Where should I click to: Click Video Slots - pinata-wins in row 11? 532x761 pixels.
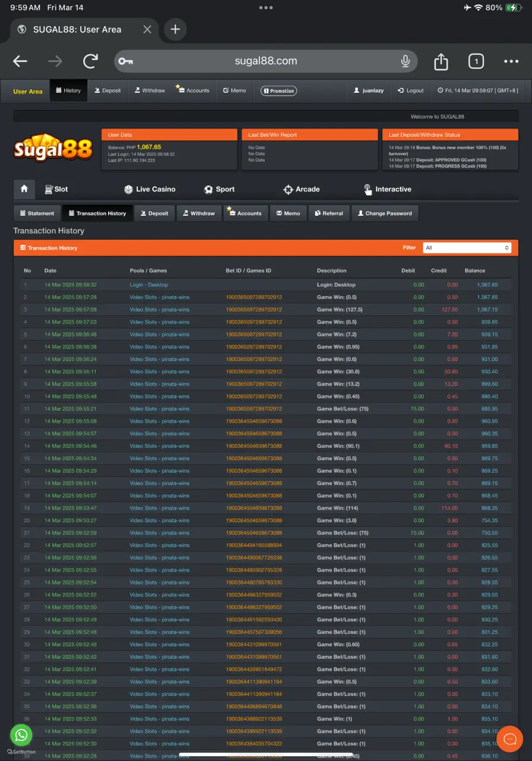coord(159,409)
